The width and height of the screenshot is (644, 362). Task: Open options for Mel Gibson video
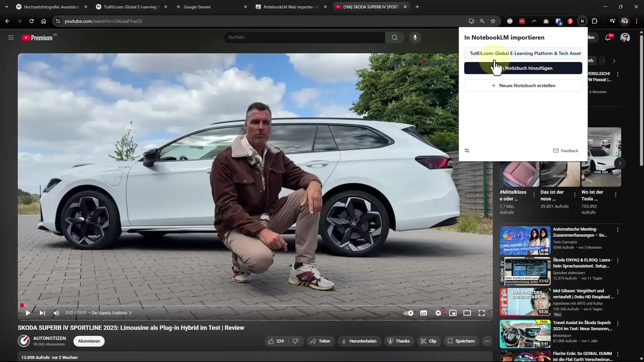tap(618, 292)
